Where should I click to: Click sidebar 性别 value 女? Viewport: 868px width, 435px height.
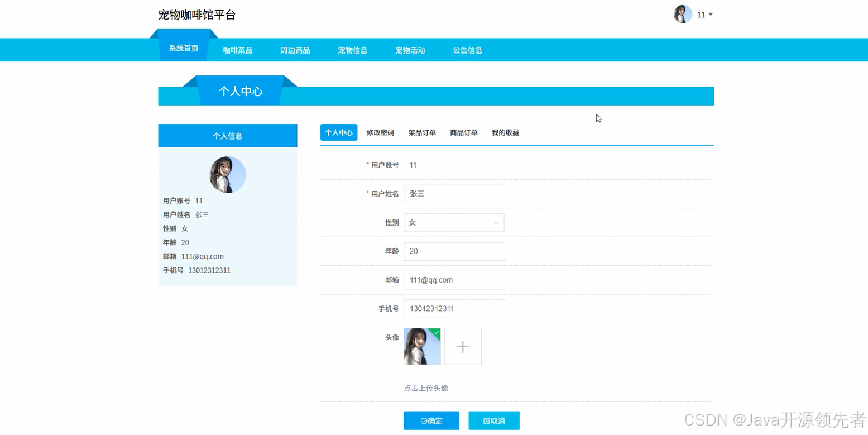coord(185,228)
